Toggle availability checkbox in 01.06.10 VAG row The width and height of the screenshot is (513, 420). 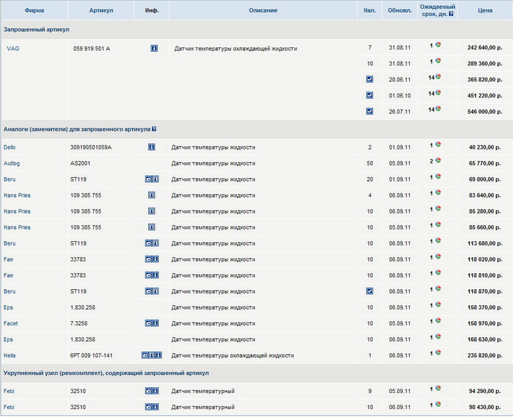point(370,96)
